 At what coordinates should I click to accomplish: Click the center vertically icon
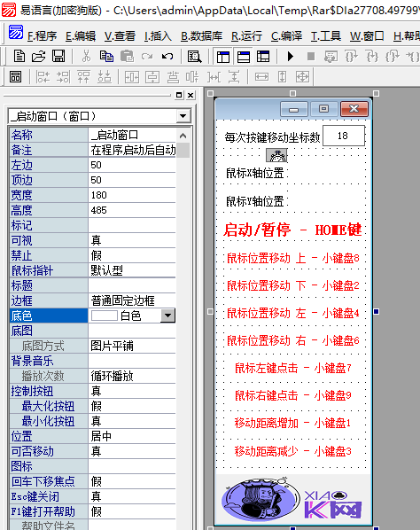(x=152, y=77)
